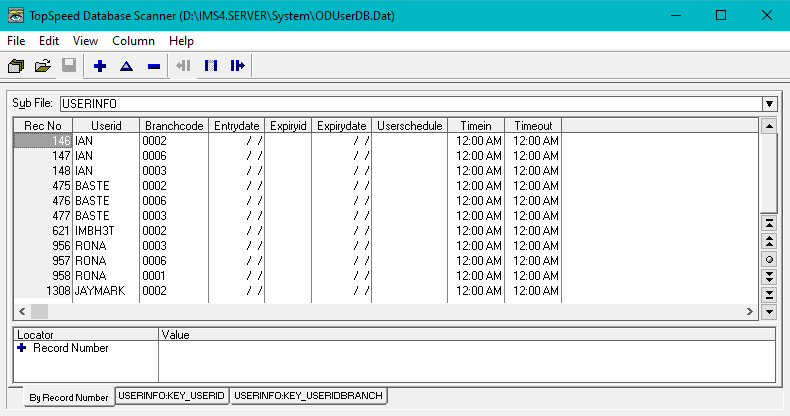
Task: Click the New file toolbar icon
Action: pyautogui.click(x=15, y=66)
